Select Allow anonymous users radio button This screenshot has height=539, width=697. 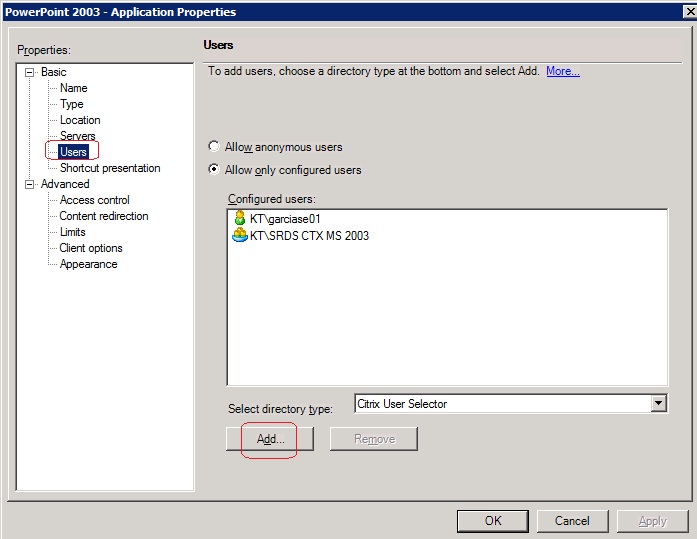coord(214,147)
